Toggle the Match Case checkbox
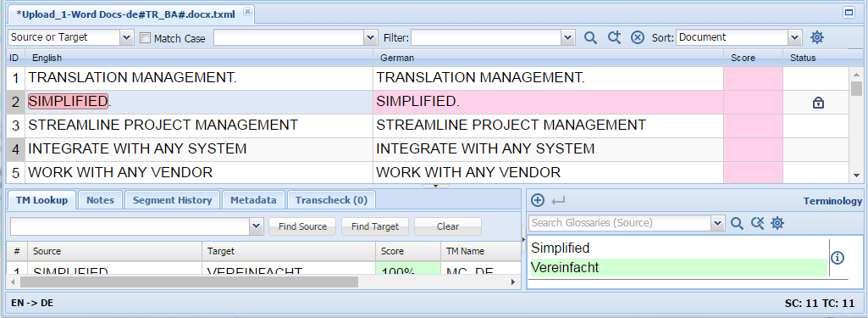This screenshot has height=318, width=868. 145,38
